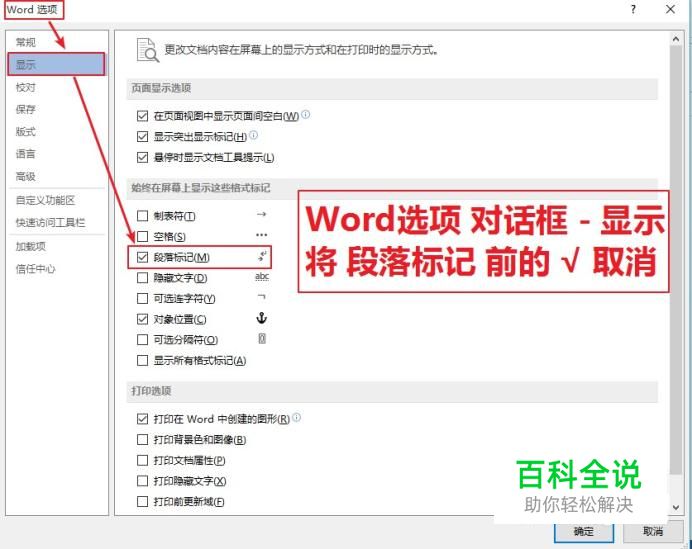
Task: Click the optional hyphen symbol icon
Action: (x=261, y=297)
